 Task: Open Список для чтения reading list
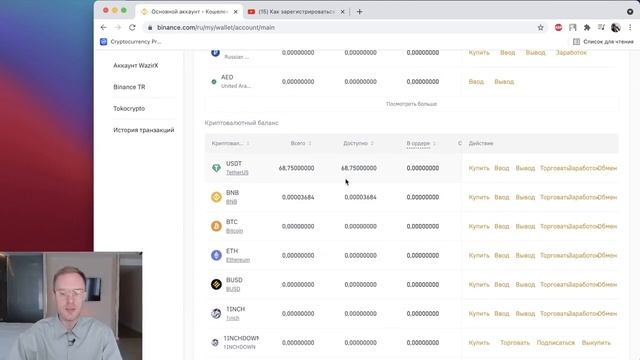coord(603,42)
